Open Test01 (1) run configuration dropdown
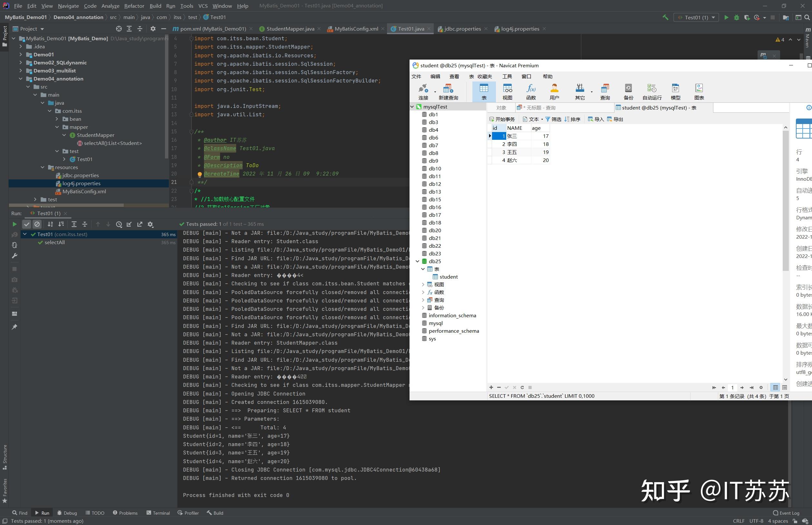 696,17
